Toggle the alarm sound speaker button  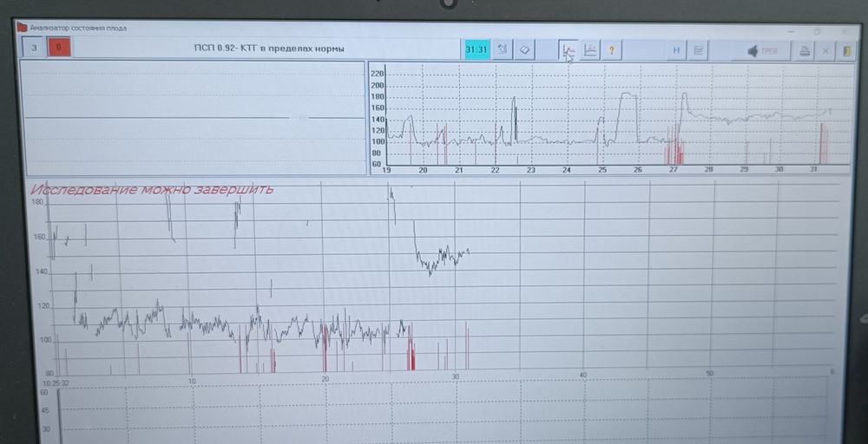pos(762,51)
